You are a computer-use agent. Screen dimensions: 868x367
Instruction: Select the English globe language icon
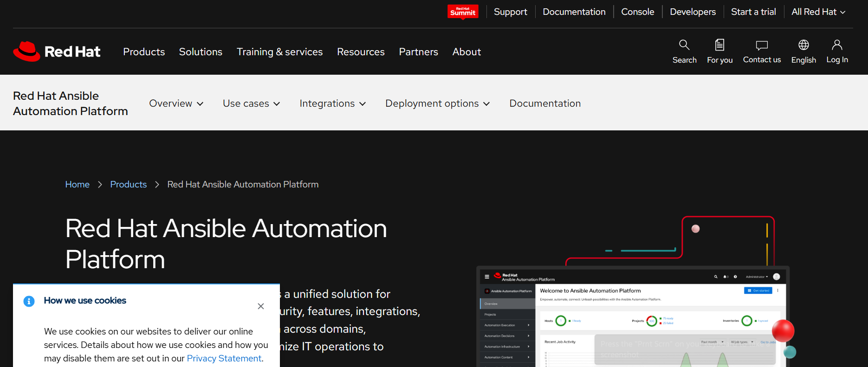(803, 45)
